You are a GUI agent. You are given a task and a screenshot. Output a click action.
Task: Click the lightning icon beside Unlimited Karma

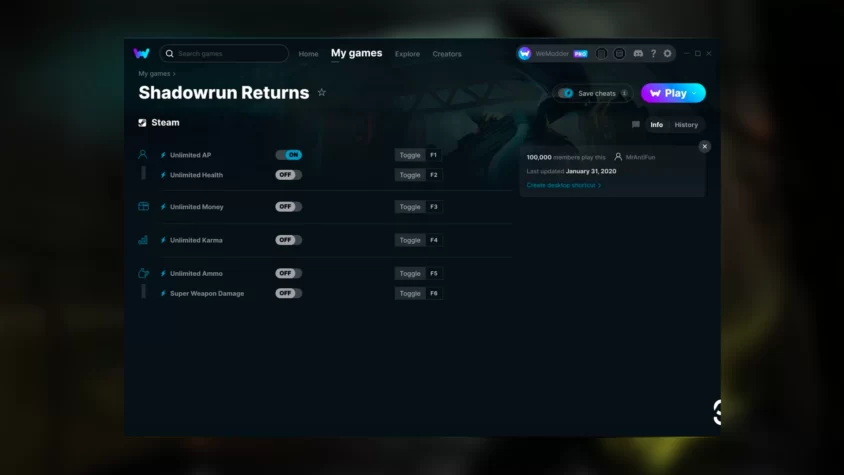[163, 240]
